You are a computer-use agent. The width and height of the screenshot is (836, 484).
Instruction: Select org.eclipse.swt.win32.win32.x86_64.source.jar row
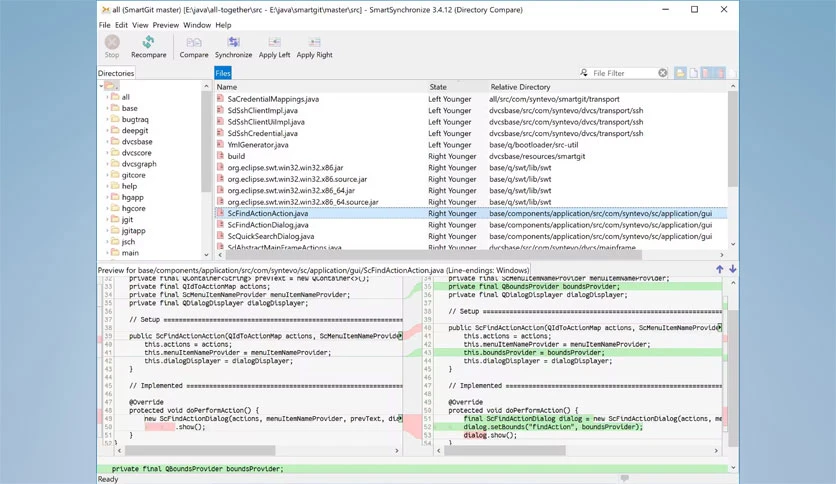pos(471,202)
